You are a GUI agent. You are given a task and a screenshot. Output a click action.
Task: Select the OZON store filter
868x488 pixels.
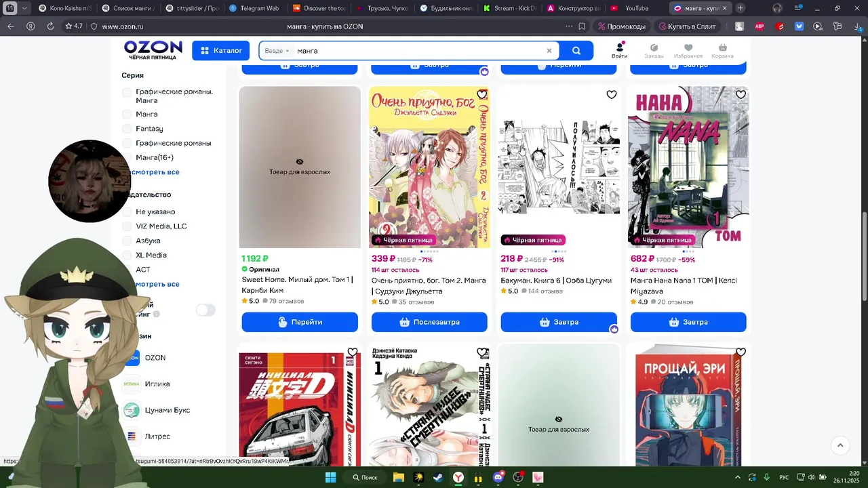point(155,357)
